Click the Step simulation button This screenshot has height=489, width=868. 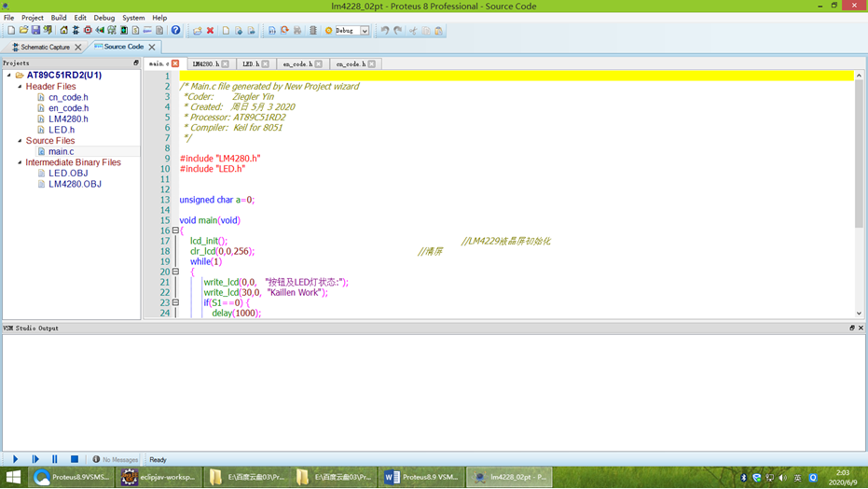pyautogui.click(x=35, y=459)
